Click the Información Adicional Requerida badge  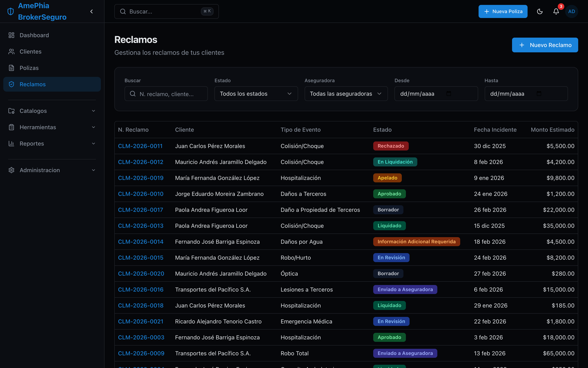pyautogui.click(x=416, y=242)
